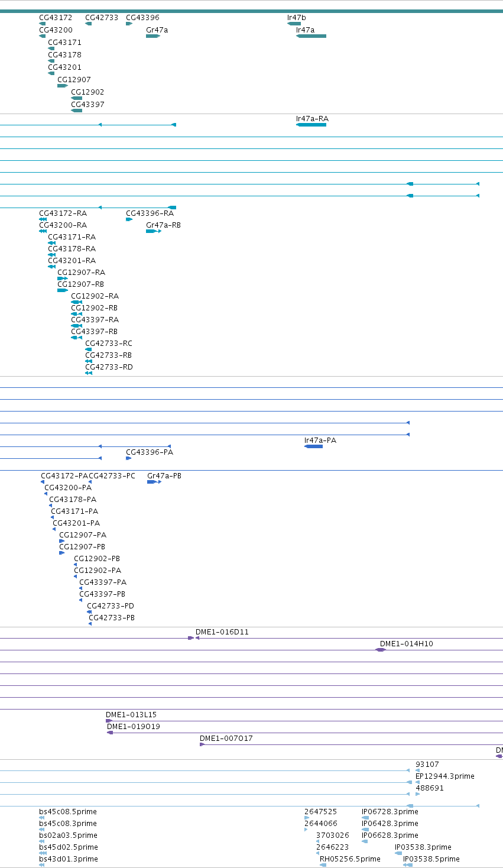This screenshot has width=503, height=868.
Task: Select gene label Ir47b
Action: [x=297, y=18]
